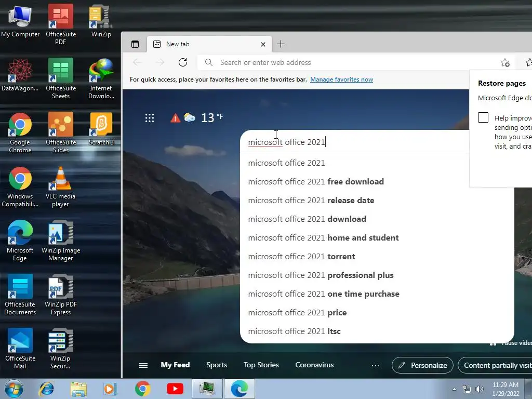This screenshot has height=399, width=532.
Task: Open OfficeSuite Slides desktop shortcut
Action: coord(61,132)
